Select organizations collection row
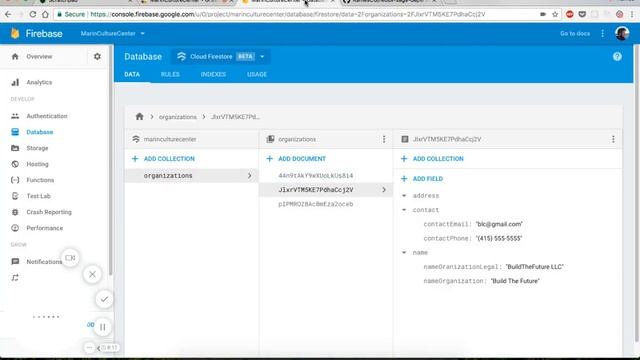 (191, 176)
